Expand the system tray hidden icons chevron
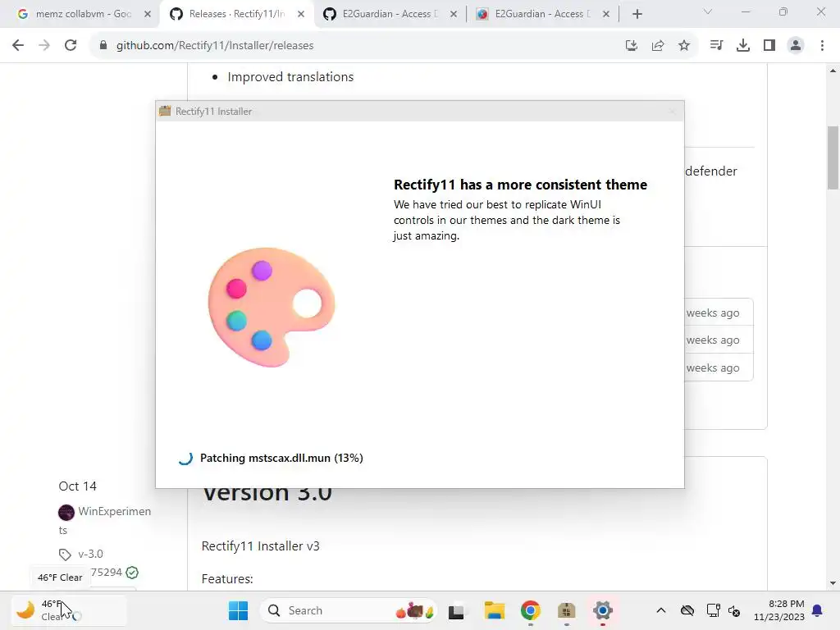The height and width of the screenshot is (630, 840). (x=661, y=610)
